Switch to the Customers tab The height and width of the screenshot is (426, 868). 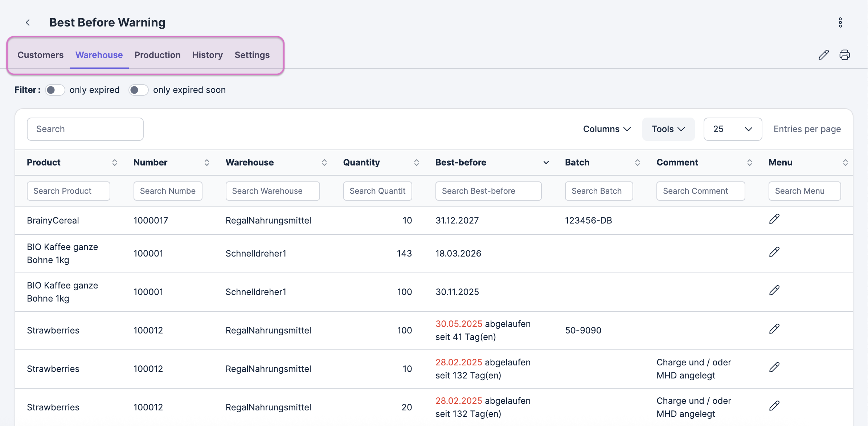tap(40, 55)
